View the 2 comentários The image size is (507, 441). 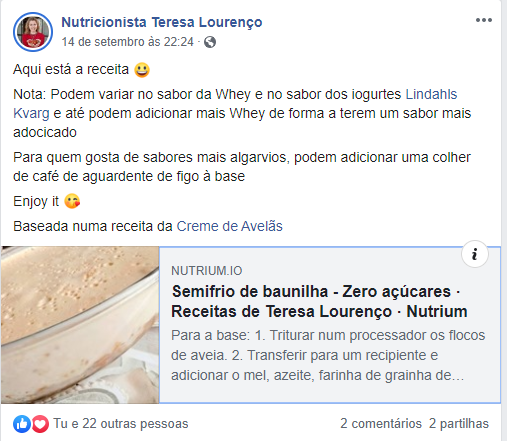point(381,424)
